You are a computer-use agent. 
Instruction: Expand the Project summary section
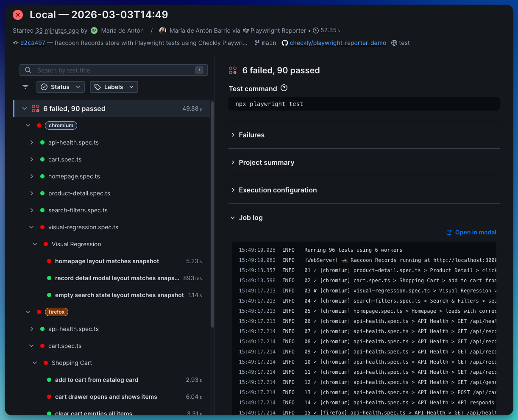[x=266, y=162]
